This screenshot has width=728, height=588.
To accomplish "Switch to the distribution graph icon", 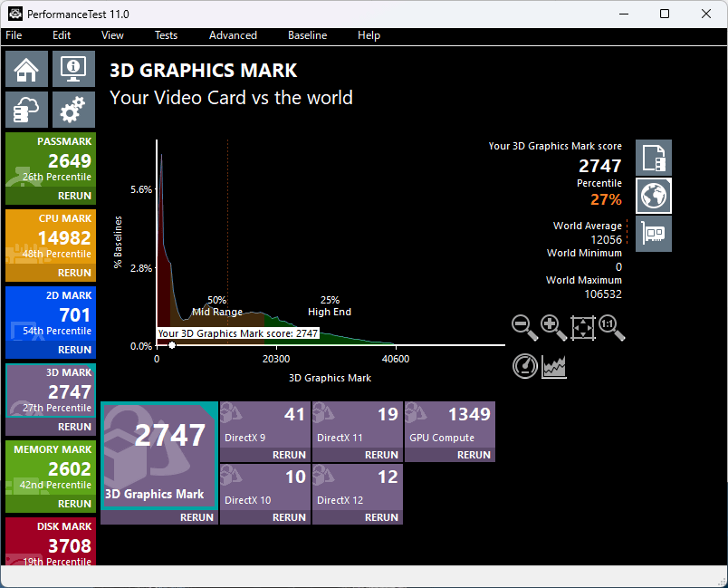I will (x=554, y=367).
